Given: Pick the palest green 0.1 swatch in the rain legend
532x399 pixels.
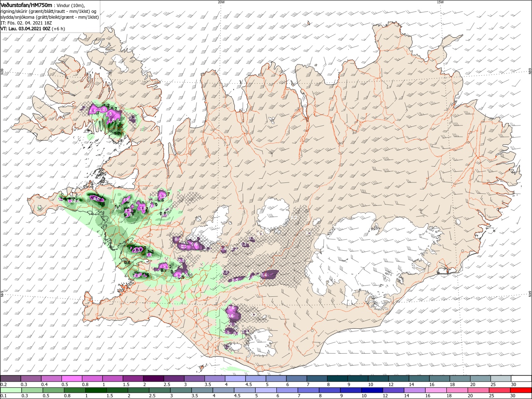Looking at the screenshot, I should [x=10, y=390].
